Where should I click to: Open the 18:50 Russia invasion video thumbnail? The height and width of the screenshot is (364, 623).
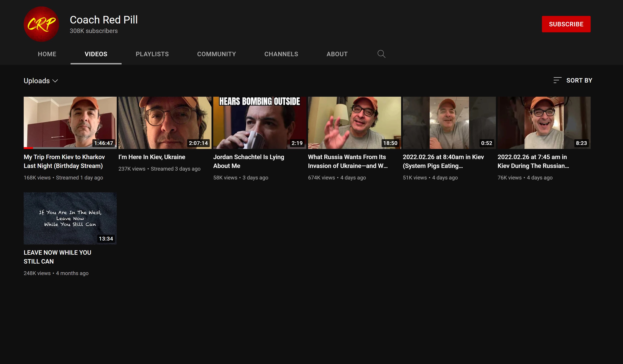point(355,123)
